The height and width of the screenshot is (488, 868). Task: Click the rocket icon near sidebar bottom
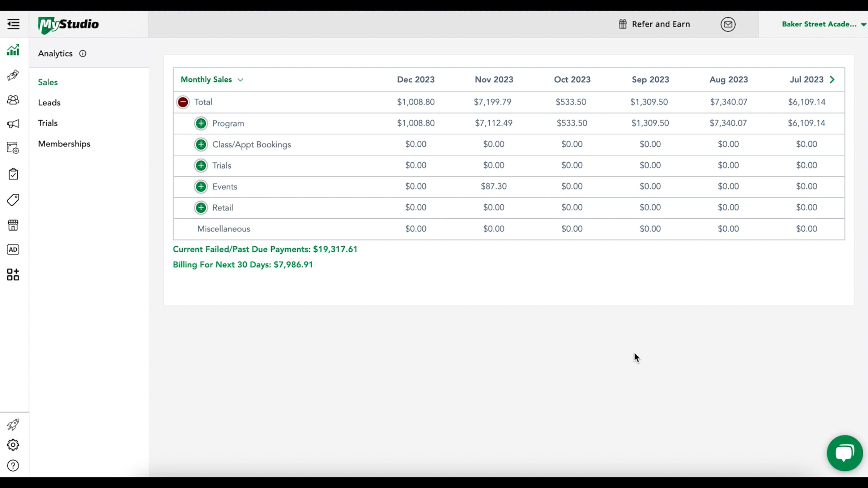tap(13, 424)
